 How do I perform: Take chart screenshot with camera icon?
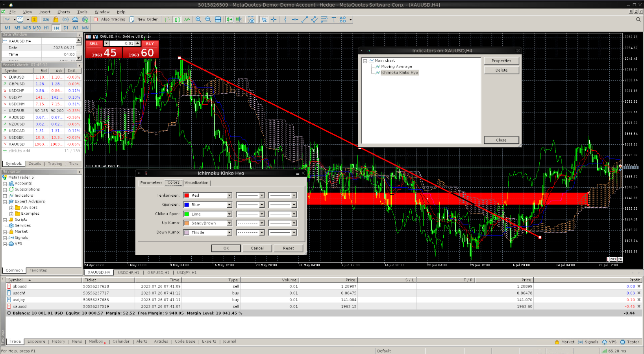coord(252,19)
